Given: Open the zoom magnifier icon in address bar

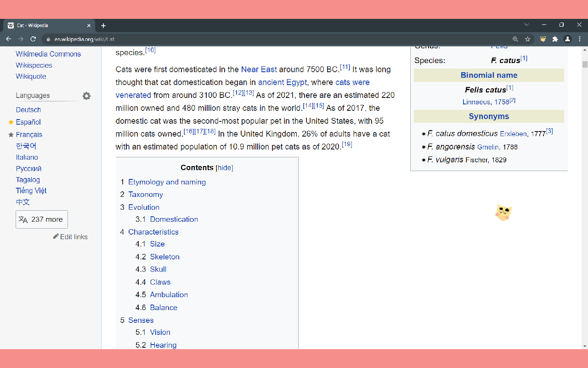Looking at the screenshot, I should 515,39.
